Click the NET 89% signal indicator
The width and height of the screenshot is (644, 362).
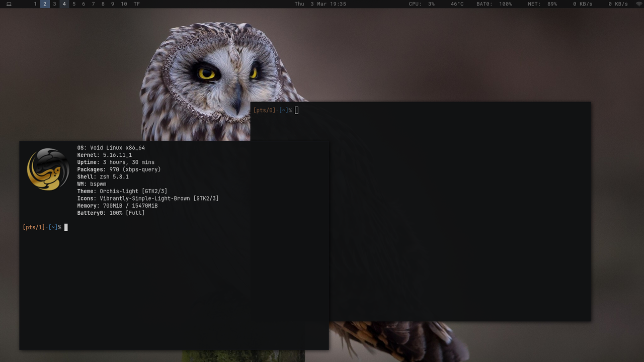click(542, 4)
